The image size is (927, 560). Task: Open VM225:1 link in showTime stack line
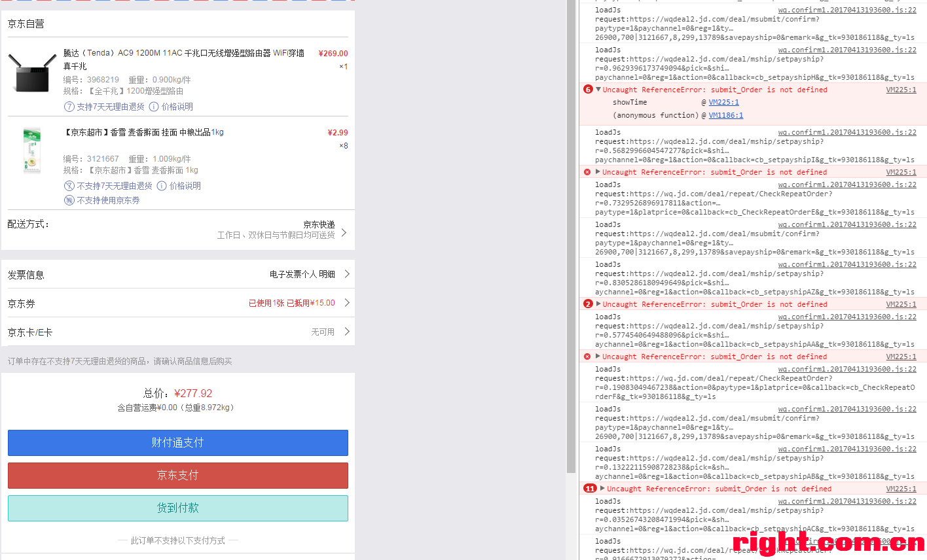(x=723, y=102)
